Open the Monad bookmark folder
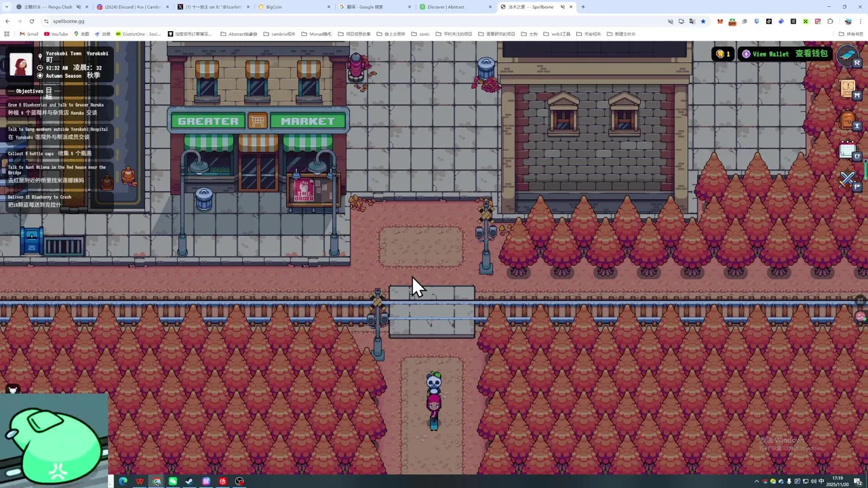 pos(316,34)
